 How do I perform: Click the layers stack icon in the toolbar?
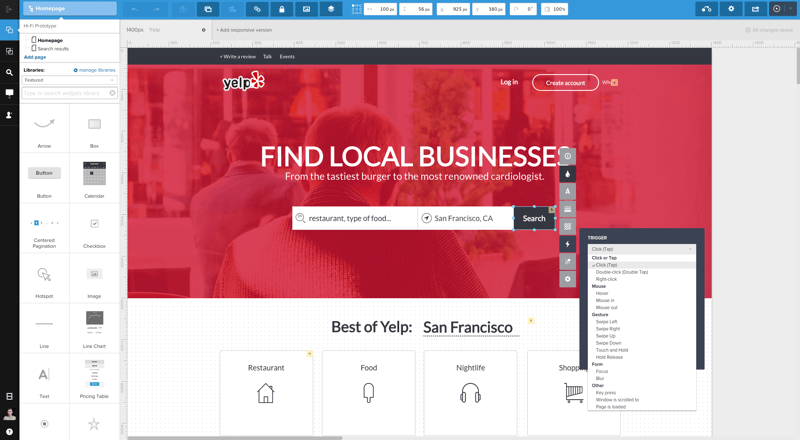(x=331, y=9)
